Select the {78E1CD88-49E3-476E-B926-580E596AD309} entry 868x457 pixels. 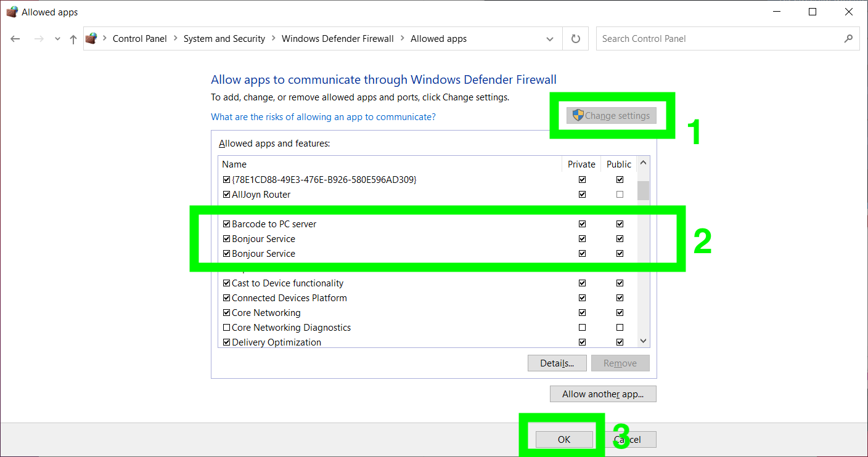(324, 180)
